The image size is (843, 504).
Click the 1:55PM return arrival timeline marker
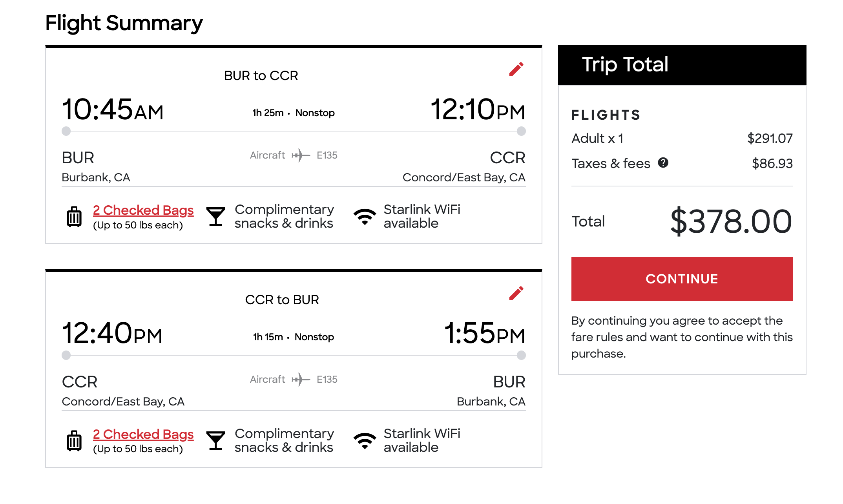tap(521, 355)
